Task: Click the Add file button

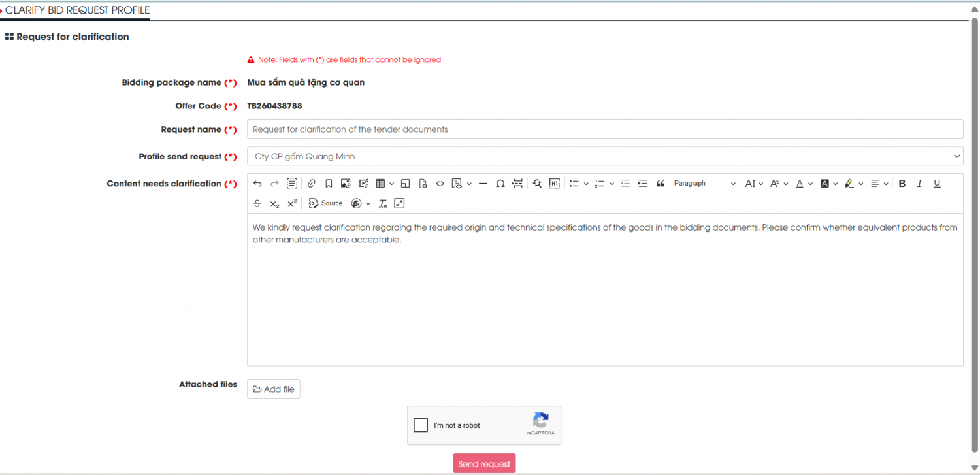Action: coord(274,389)
